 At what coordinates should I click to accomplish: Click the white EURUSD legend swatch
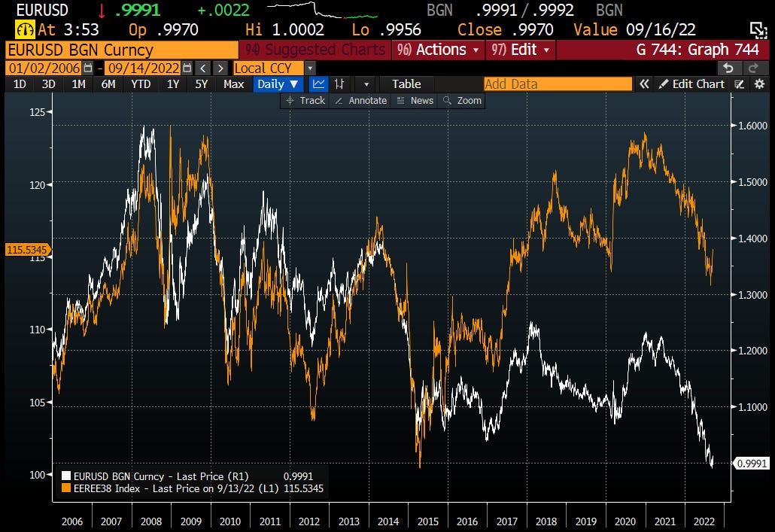pos(65,476)
